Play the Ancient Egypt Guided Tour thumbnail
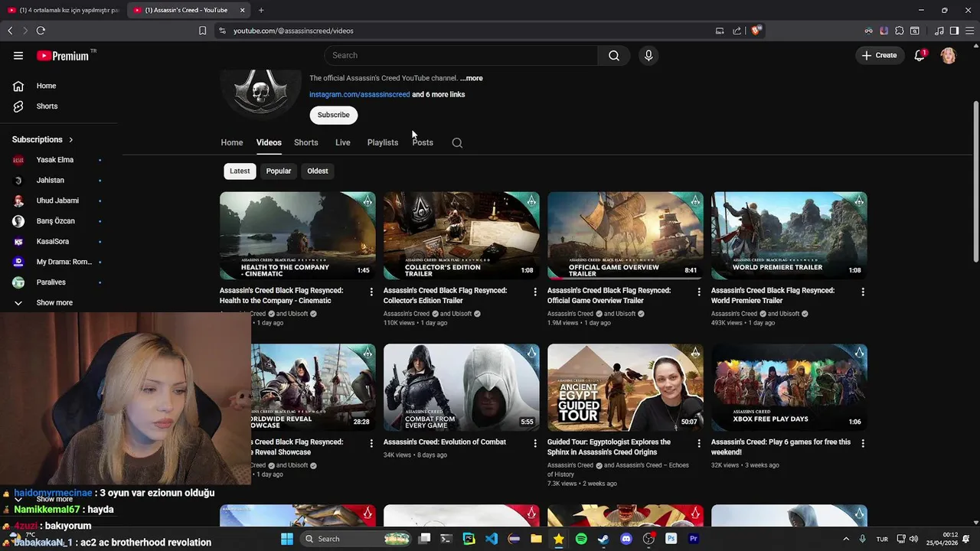This screenshot has width=980, height=551. [626, 387]
